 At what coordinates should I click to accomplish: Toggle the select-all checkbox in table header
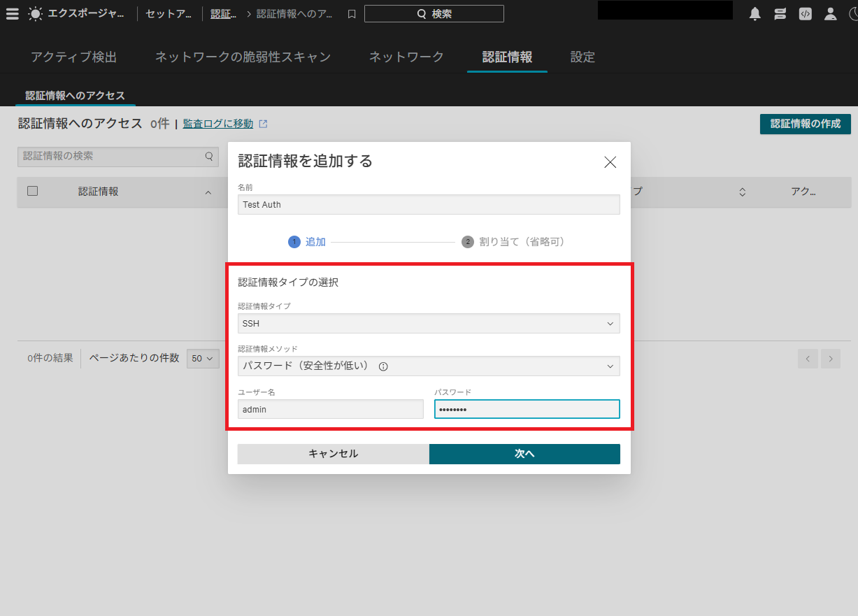32,191
